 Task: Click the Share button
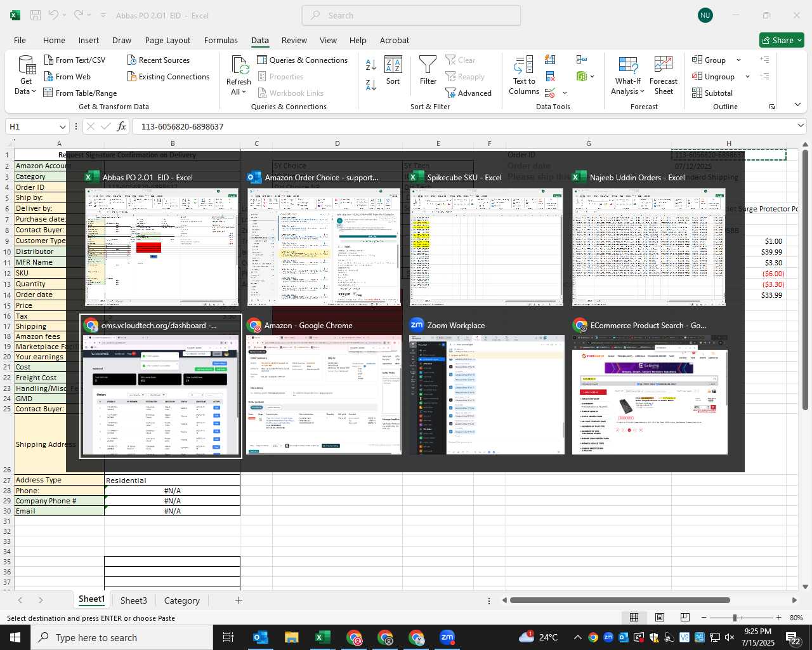782,40
